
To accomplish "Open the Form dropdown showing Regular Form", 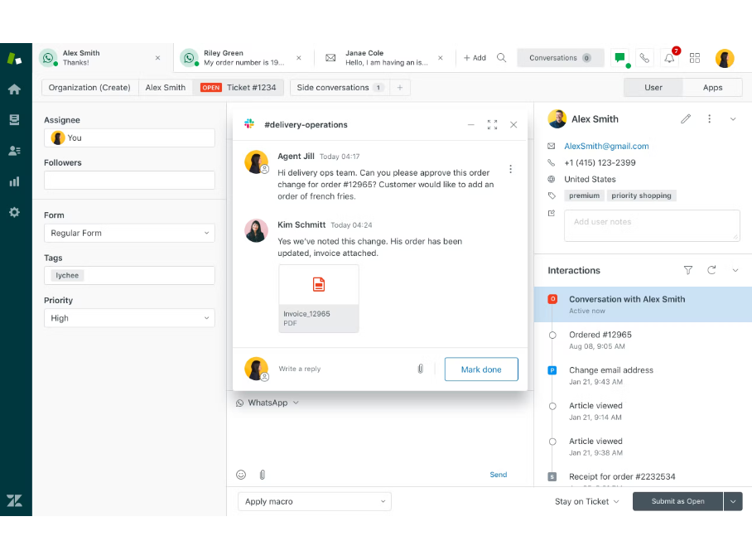I will tap(129, 233).
